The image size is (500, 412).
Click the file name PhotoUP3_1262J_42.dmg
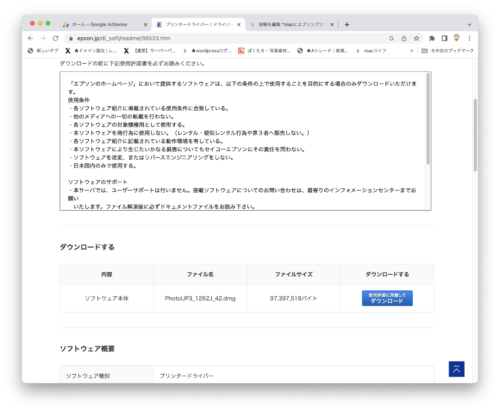point(200,298)
